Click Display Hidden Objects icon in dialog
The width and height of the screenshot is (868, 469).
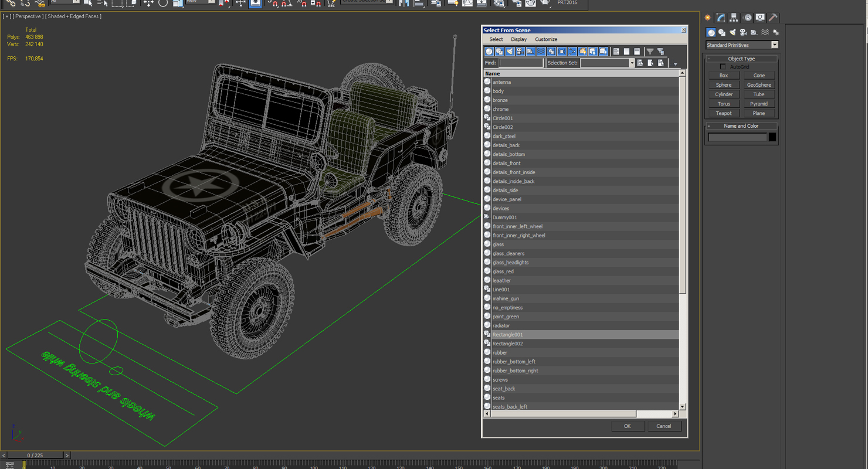(x=603, y=52)
